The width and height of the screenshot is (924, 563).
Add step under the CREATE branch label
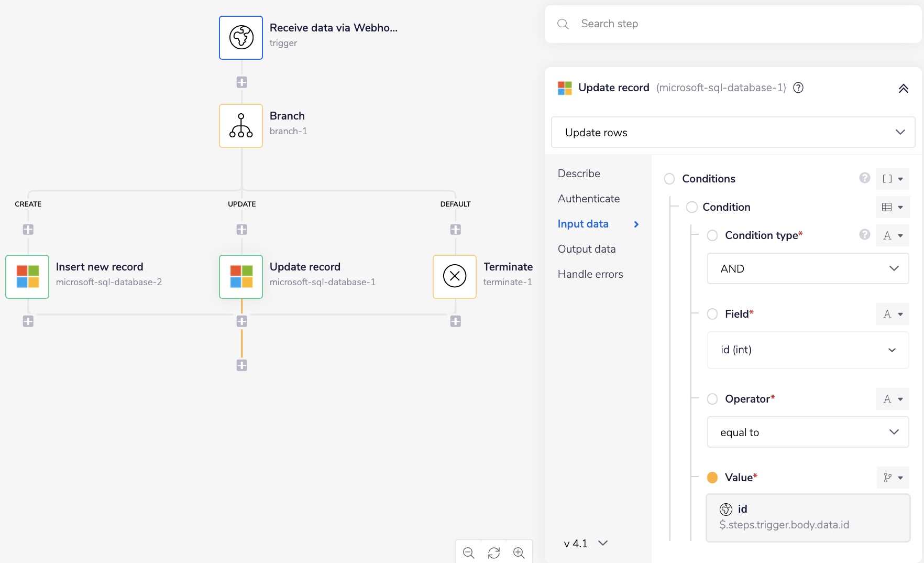pos(28,230)
